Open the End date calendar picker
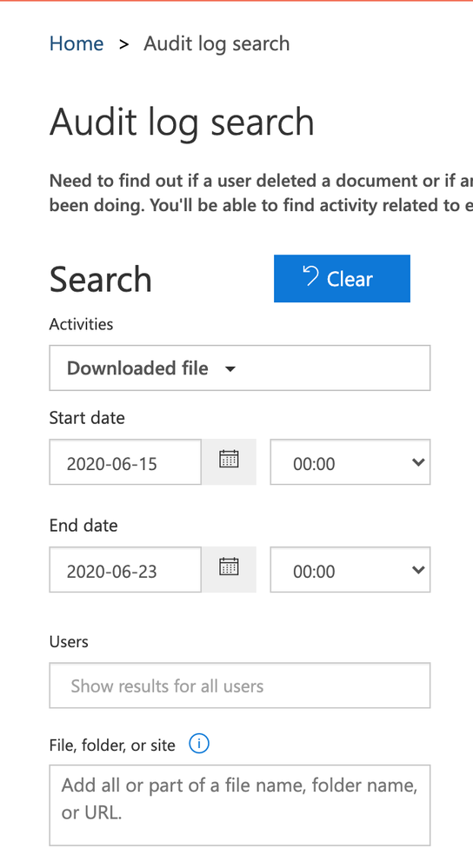The height and width of the screenshot is (868, 473). [x=229, y=569]
